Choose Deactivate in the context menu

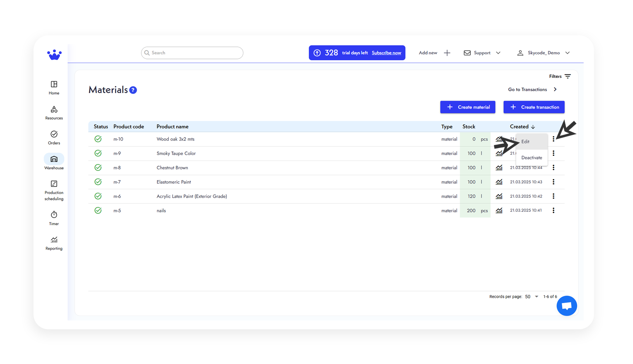point(532,157)
